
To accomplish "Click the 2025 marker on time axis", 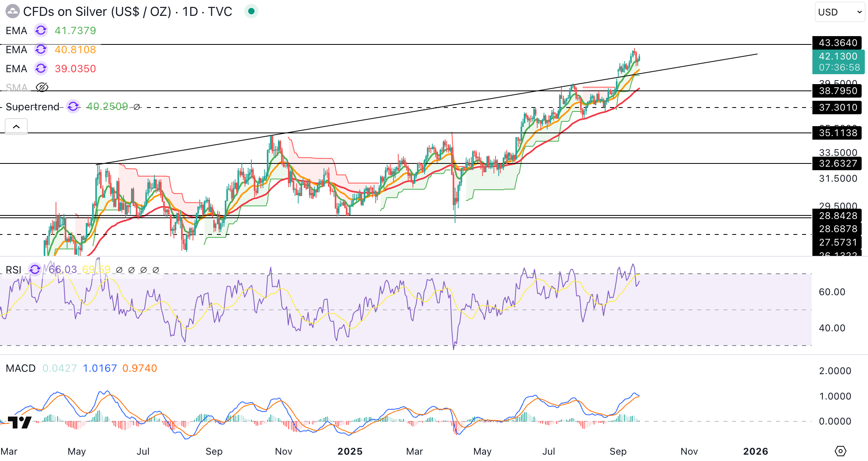I will [x=350, y=451].
